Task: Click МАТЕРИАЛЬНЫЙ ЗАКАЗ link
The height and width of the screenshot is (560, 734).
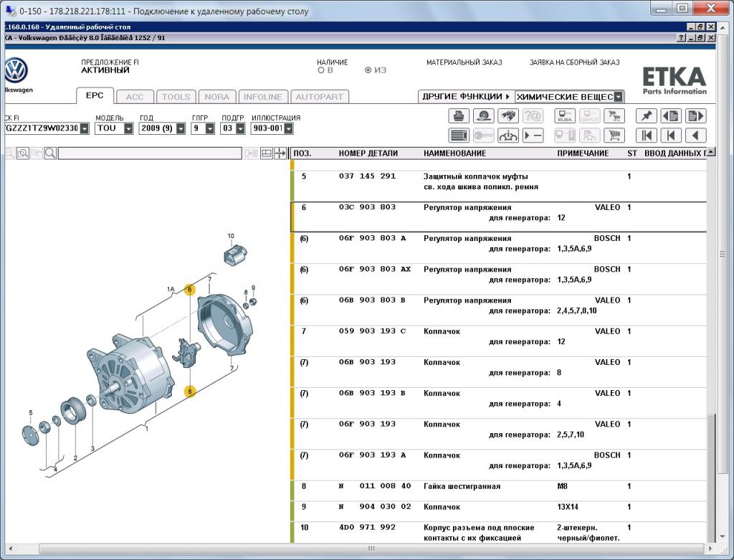Action: 464,62
